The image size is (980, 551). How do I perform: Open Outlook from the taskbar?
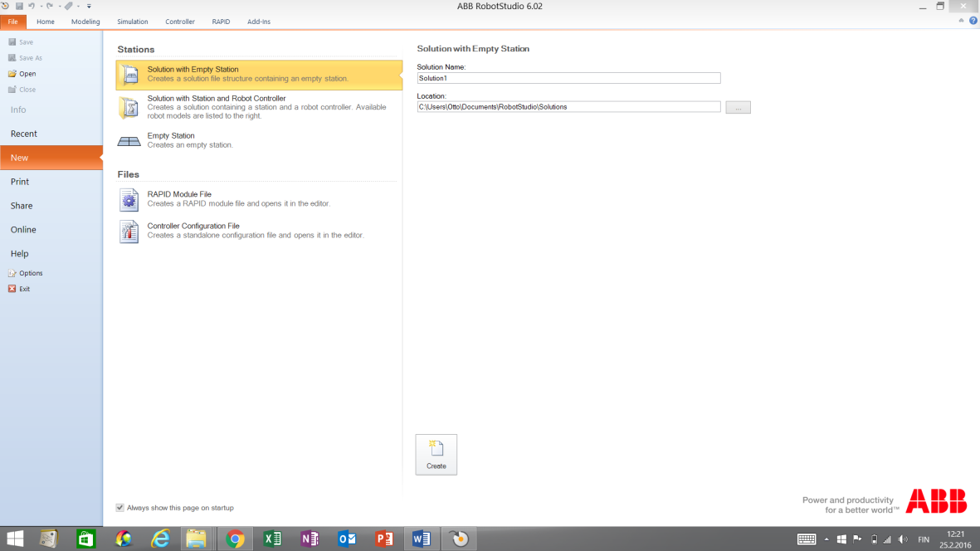[x=347, y=539]
